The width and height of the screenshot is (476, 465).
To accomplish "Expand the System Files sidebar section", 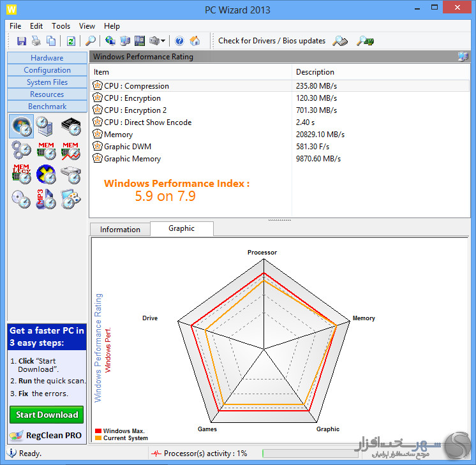I will tap(47, 82).
